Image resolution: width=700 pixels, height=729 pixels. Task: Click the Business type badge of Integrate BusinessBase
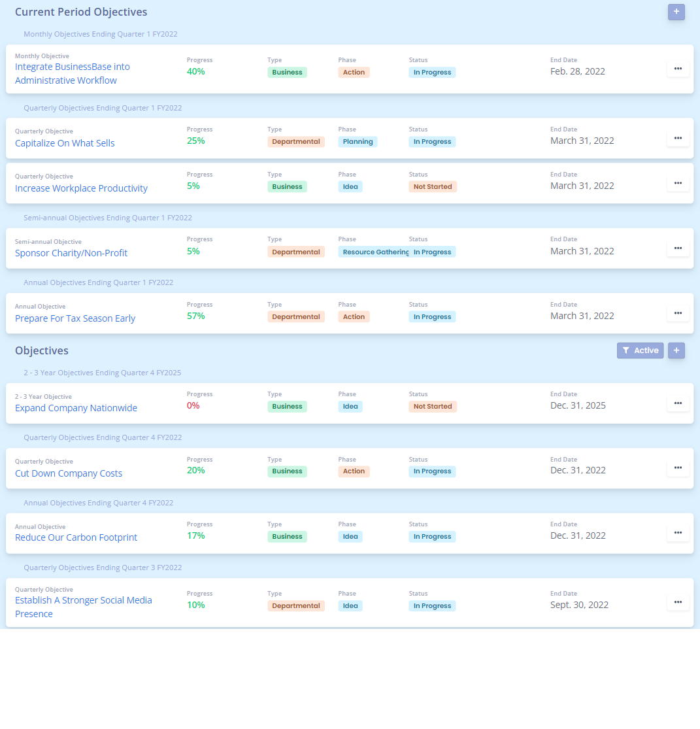pos(287,72)
